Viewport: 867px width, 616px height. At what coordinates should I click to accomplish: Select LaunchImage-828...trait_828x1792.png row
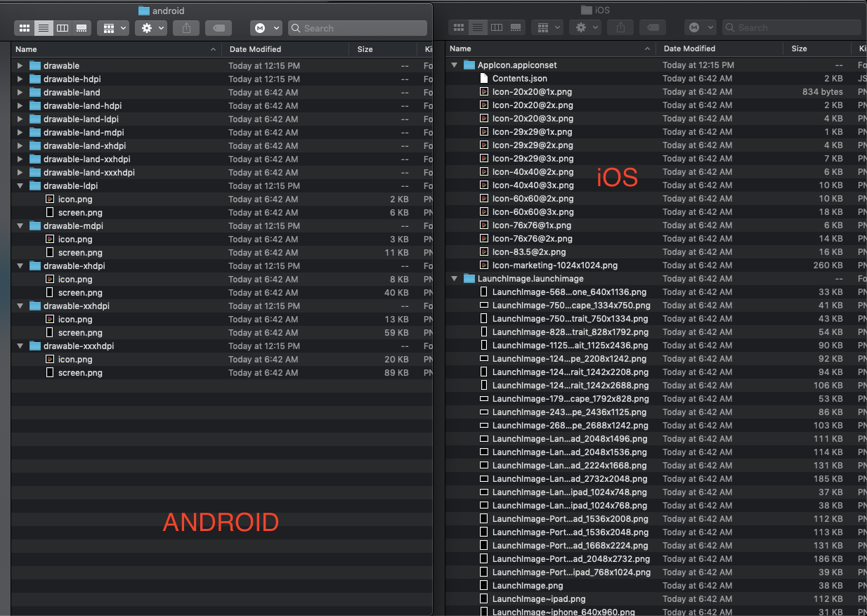click(x=656, y=332)
